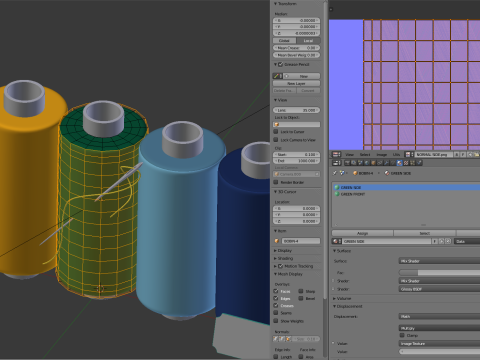Expand the Display panel
This screenshot has height=360, width=480.
pos(276,250)
